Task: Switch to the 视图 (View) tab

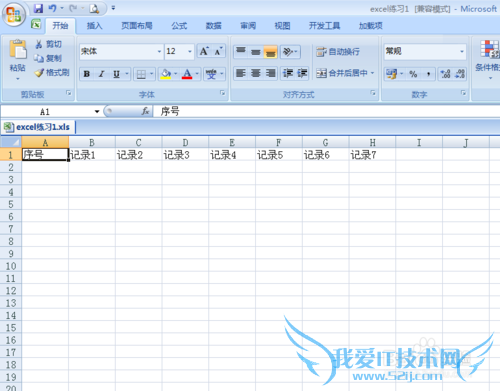Action: click(282, 26)
